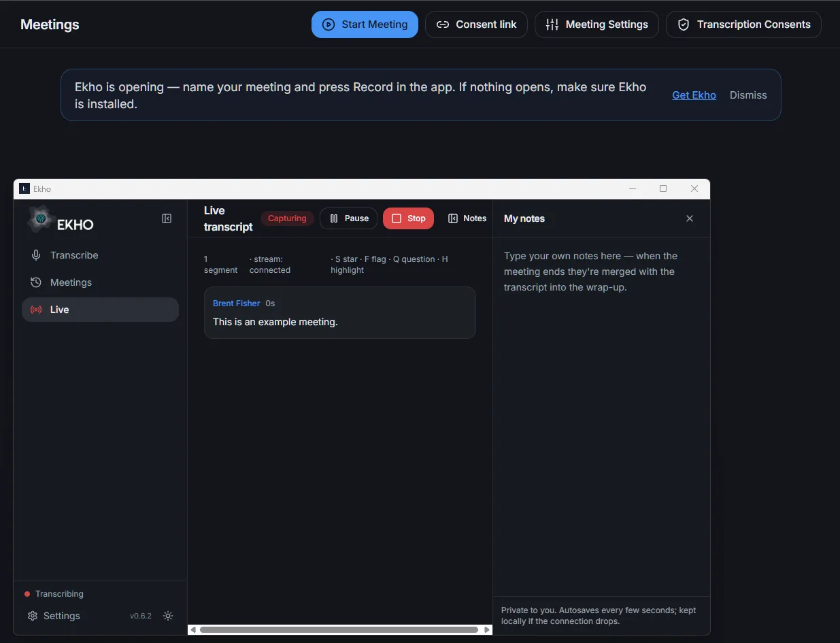Click the Transcribing status indicator
The height and width of the screenshot is (643, 840).
pyautogui.click(x=54, y=594)
